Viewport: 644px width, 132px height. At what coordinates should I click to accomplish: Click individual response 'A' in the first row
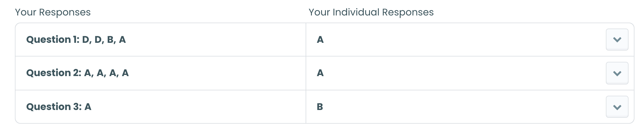(320, 40)
